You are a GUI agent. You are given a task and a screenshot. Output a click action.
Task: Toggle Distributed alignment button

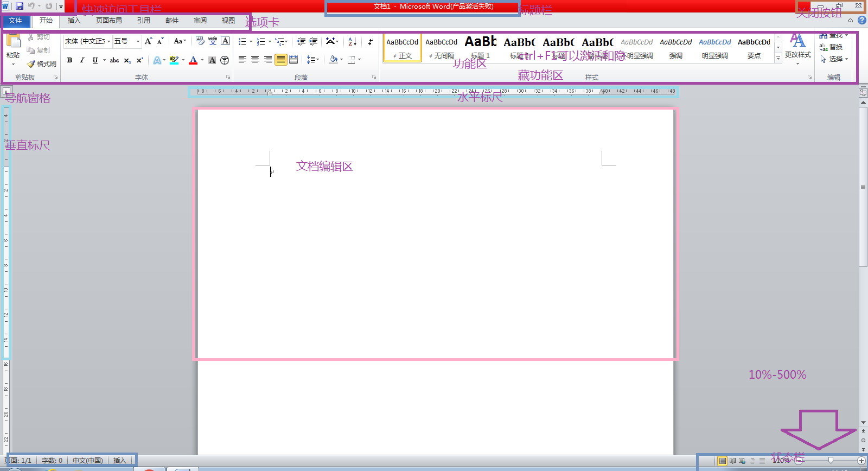click(293, 60)
